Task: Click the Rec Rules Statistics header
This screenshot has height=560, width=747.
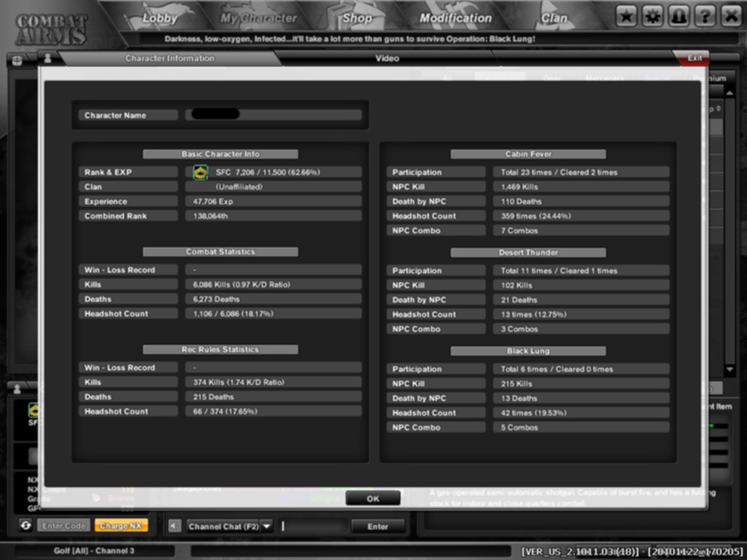Action: 220,349
